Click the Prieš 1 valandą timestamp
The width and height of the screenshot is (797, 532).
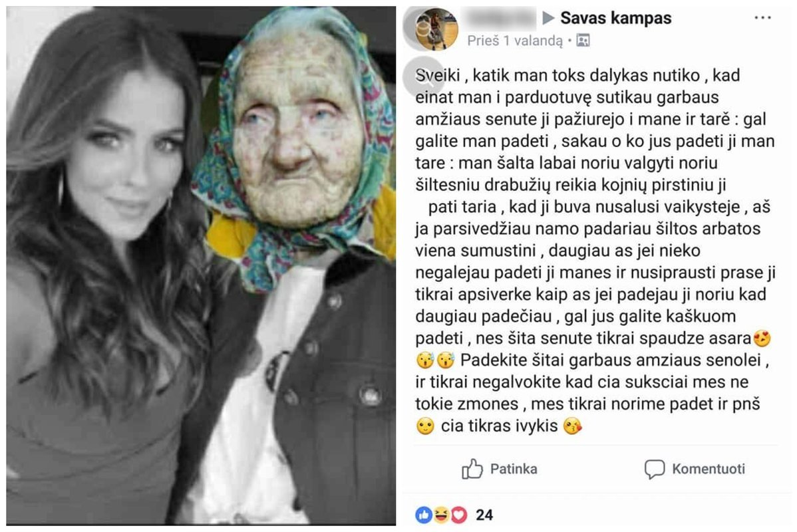(515, 41)
